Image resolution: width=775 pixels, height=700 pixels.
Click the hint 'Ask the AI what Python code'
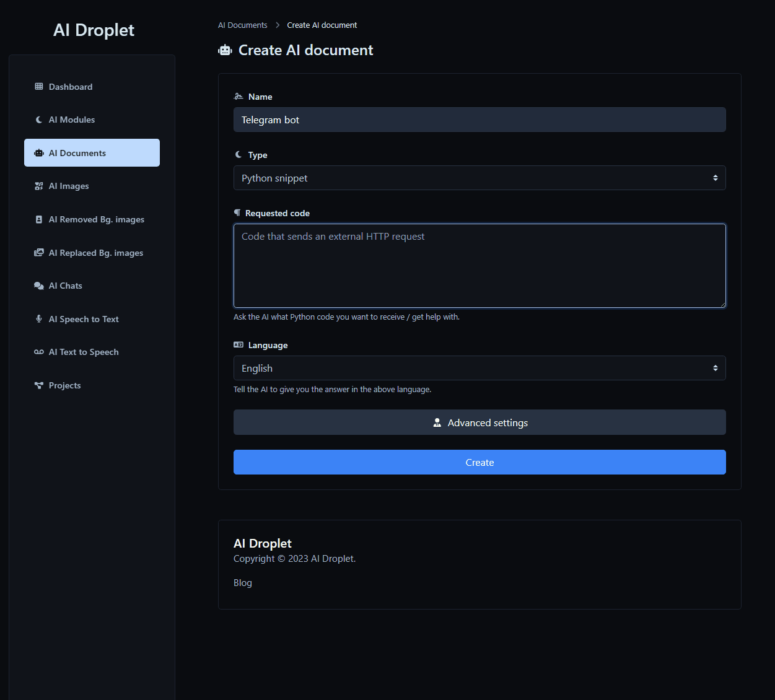[346, 317]
